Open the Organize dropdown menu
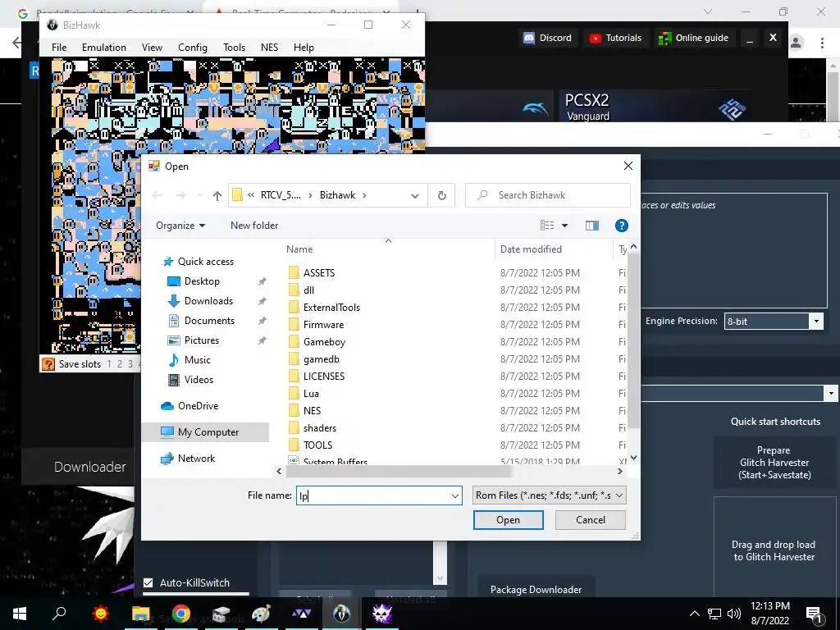This screenshot has height=630, width=840. click(180, 226)
